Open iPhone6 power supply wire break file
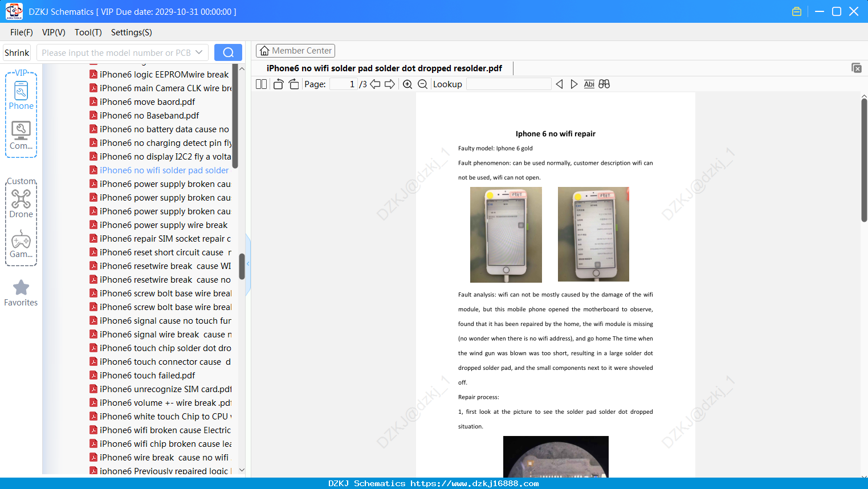Image resolution: width=868 pixels, height=489 pixels. pos(158,225)
